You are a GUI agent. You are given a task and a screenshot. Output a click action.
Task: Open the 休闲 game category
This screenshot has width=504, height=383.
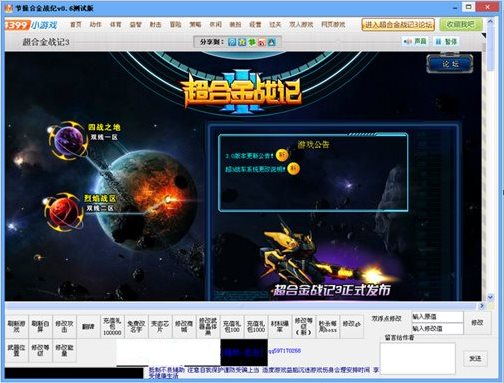coord(215,25)
